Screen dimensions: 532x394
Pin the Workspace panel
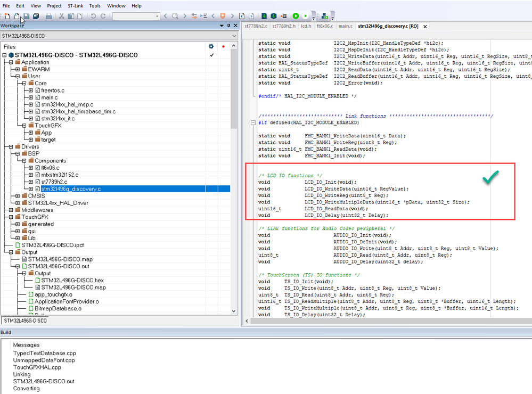click(228, 26)
